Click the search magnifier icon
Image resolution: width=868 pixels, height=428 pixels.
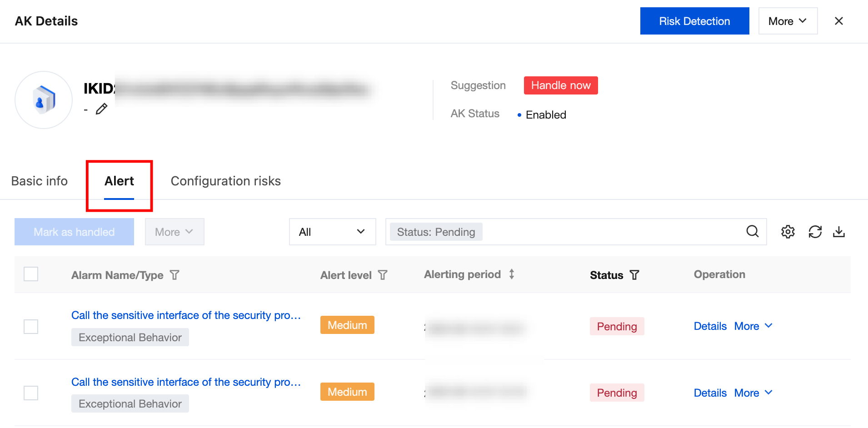(752, 232)
